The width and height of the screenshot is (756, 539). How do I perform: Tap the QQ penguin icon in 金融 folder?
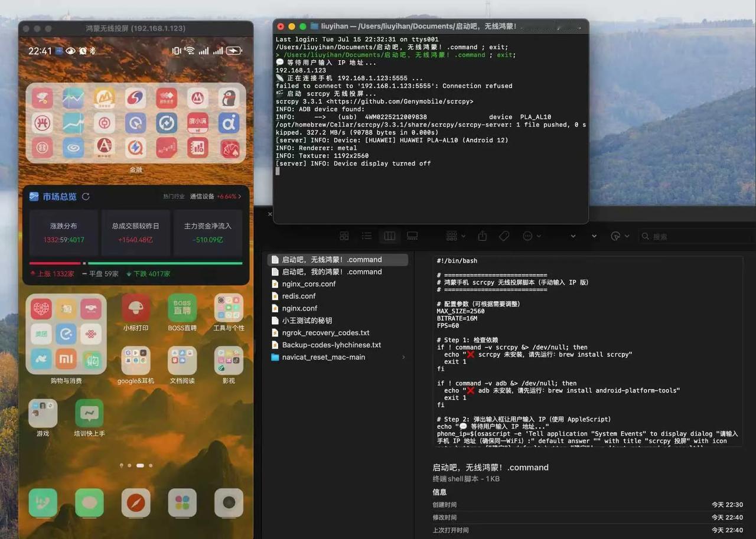(x=229, y=98)
